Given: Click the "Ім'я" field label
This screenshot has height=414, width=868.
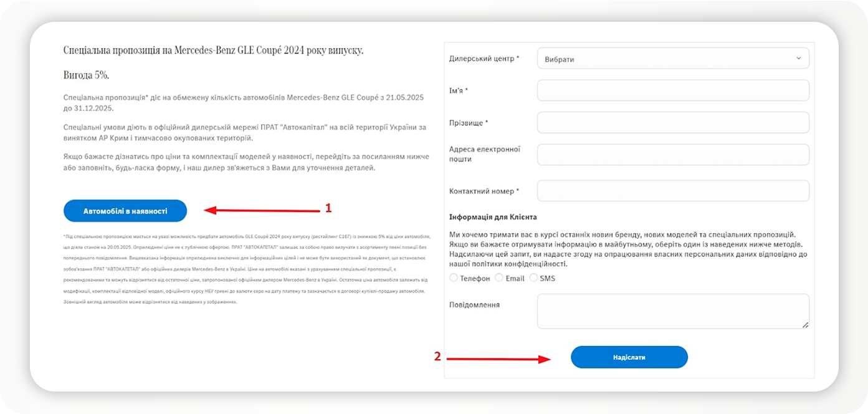Looking at the screenshot, I should click(459, 91).
